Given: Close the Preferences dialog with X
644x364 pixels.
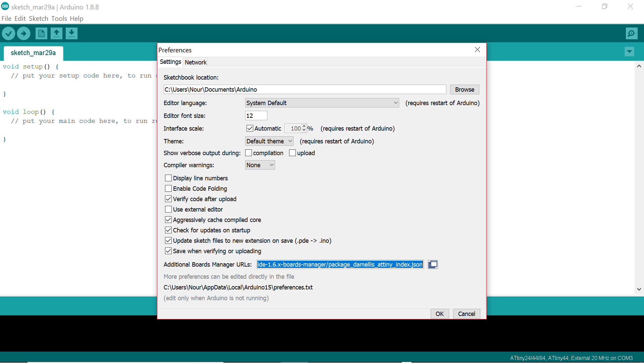Looking at the screenshot, I should click(477, 50).
